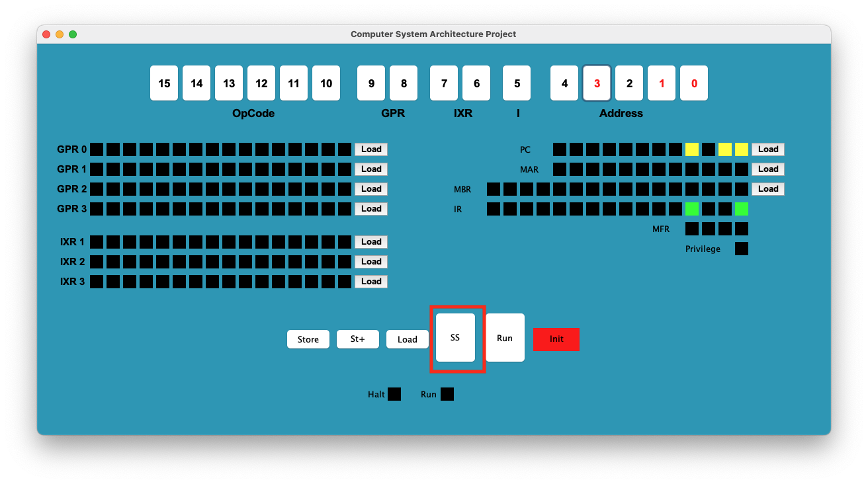Toggle bit switch 15 in OpCode group
The image size is (868, 484).
[x=164, y=83]
